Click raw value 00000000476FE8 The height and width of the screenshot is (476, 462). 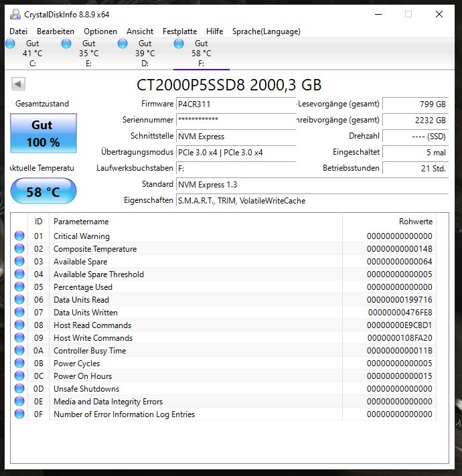coord(400,313)
